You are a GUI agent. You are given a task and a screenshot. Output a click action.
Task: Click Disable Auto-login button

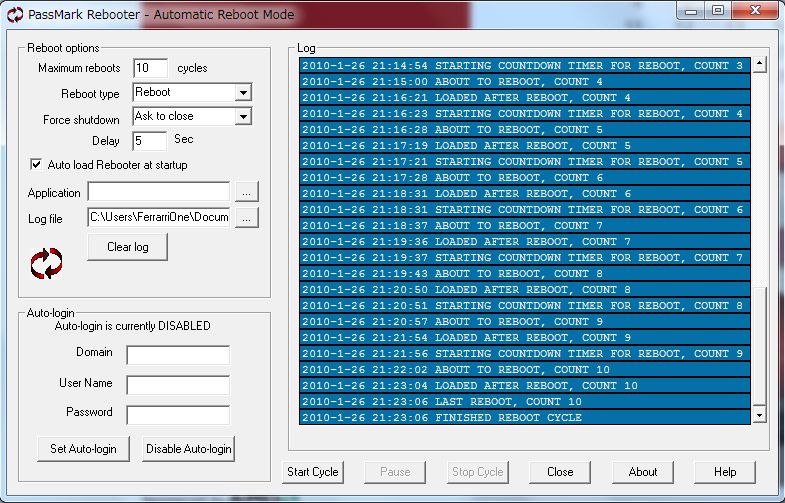click(x=189, y=448)
